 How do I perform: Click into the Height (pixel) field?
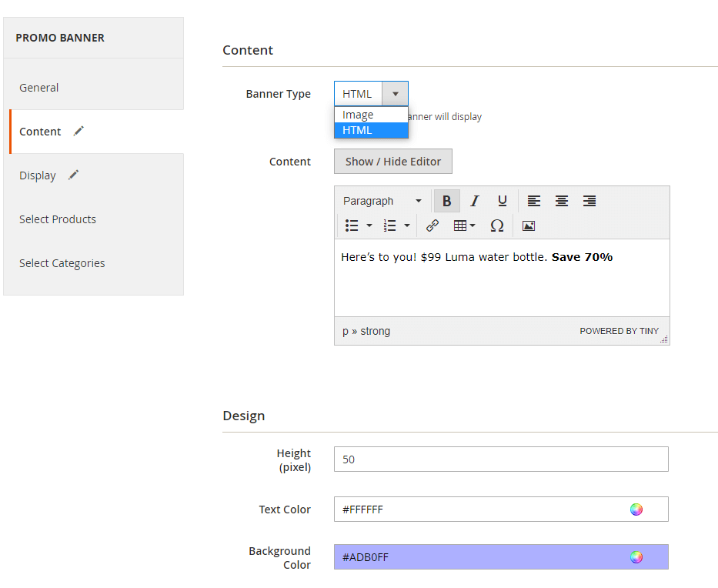501,459
